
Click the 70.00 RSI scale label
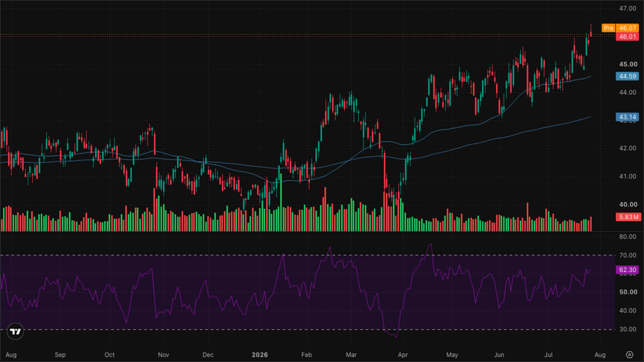point(628,255)
